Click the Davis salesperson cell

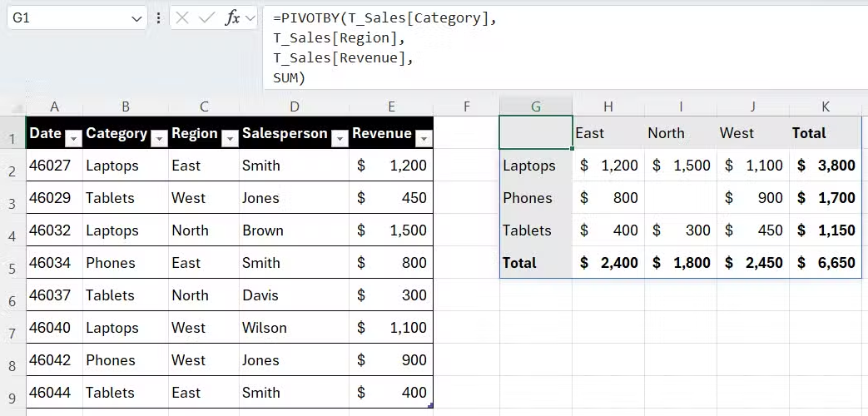(294, 295)
